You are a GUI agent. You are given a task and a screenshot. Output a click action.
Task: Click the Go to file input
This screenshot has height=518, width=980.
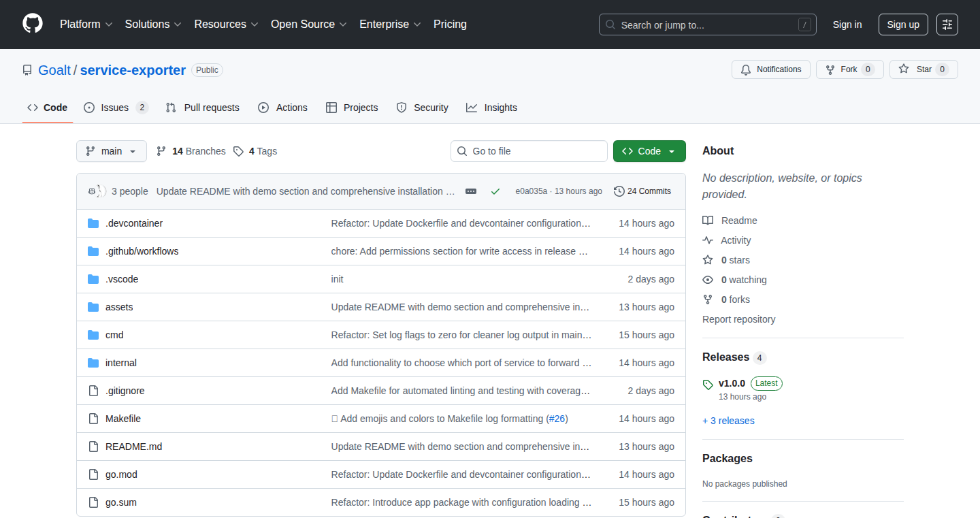(529, 151)
